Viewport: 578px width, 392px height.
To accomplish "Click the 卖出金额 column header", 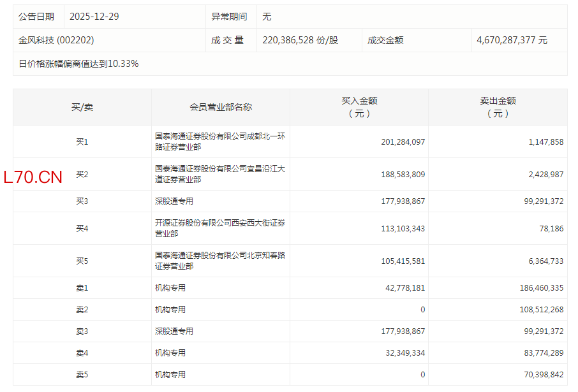I will 498,107.
